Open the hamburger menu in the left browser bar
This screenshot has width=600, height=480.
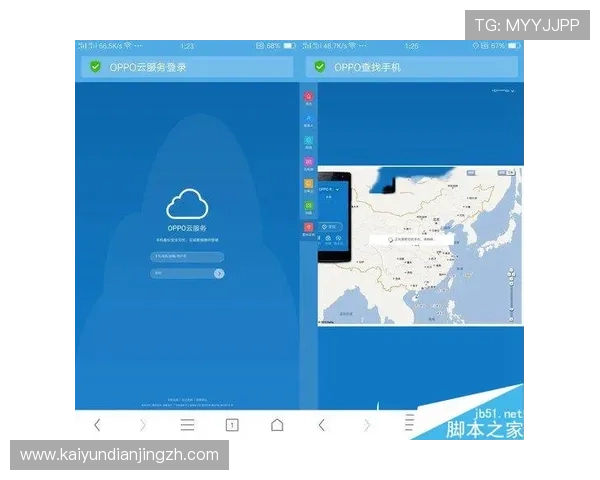pos(187,425)
